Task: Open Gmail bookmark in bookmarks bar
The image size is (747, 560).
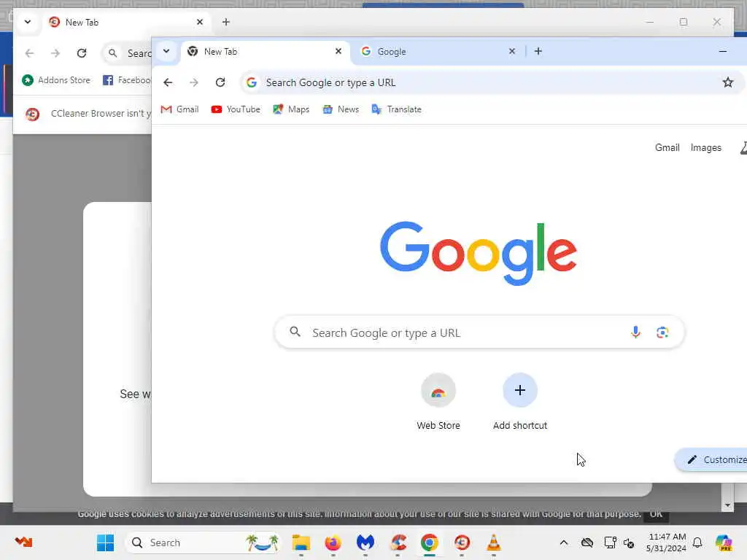Action: click(179, 109)
